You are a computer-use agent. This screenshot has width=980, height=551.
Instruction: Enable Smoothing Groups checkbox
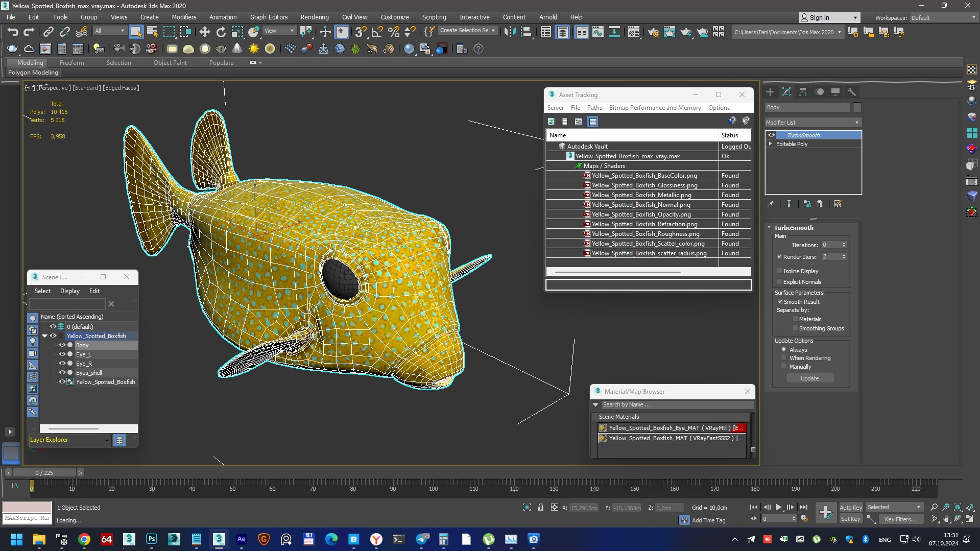pyautogui.click(x=796, y=328)
